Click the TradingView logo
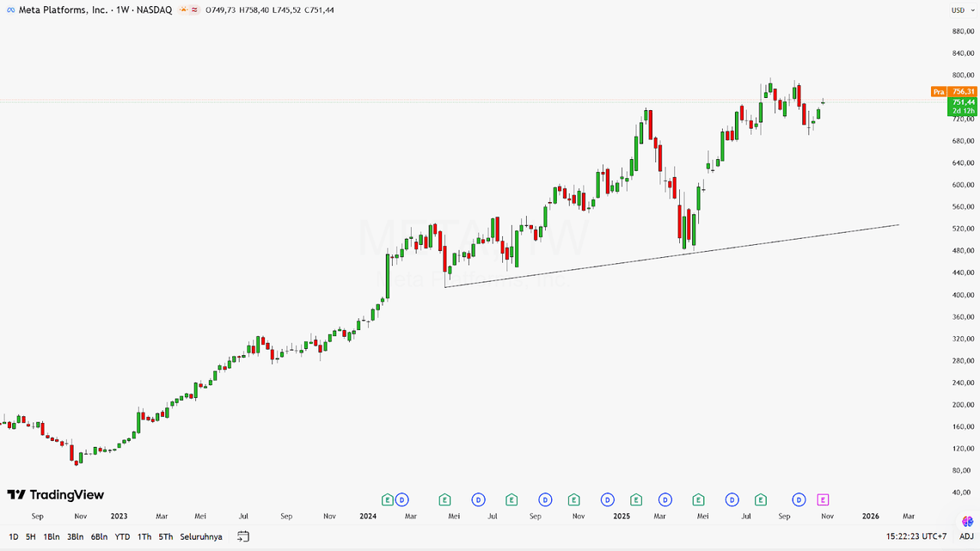This screenshot has height=551, width=980. pyautogui.click(x=56, y=495)
